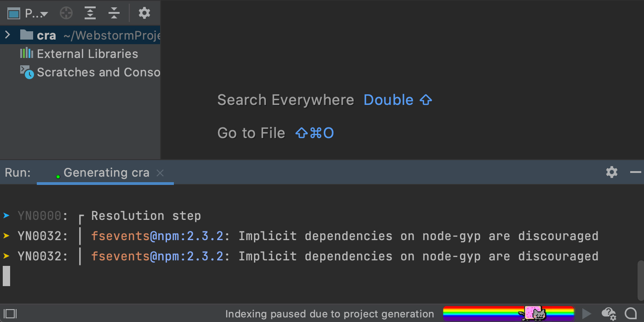644x322 pixels.
Task: Expand the cra project folder
Action: point(7,35)
